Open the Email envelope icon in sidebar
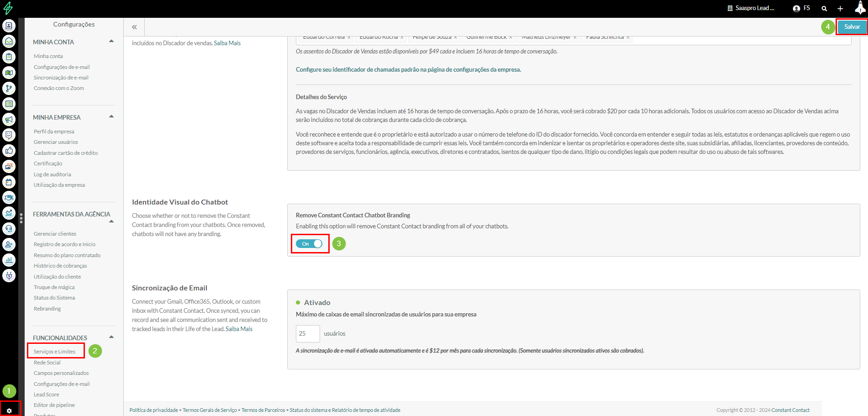The image size is (868, 416). tap(9, 41)
